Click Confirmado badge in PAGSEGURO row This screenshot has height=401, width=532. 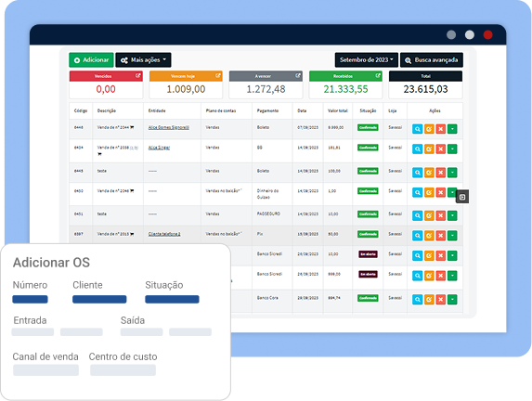pos(368,214)
